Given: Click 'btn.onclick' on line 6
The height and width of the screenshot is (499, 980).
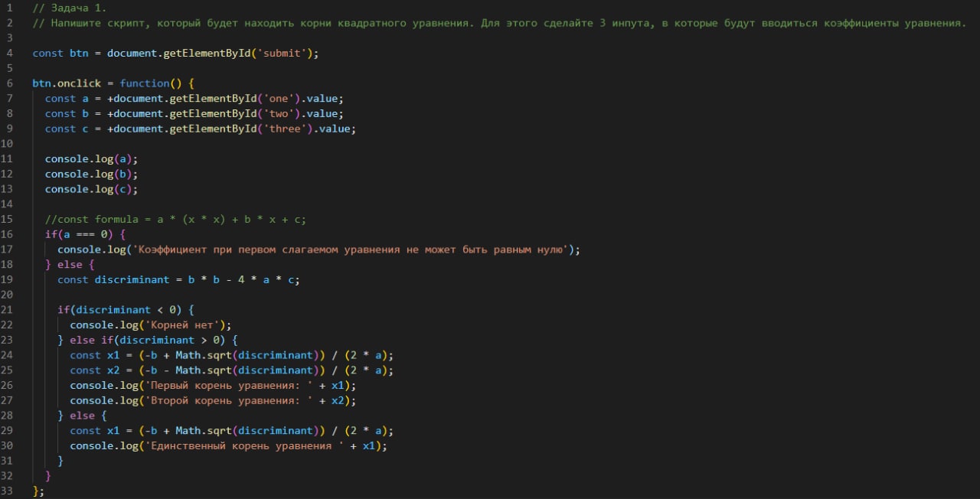Looking at the screenshot, I should (x=67, y=83).
